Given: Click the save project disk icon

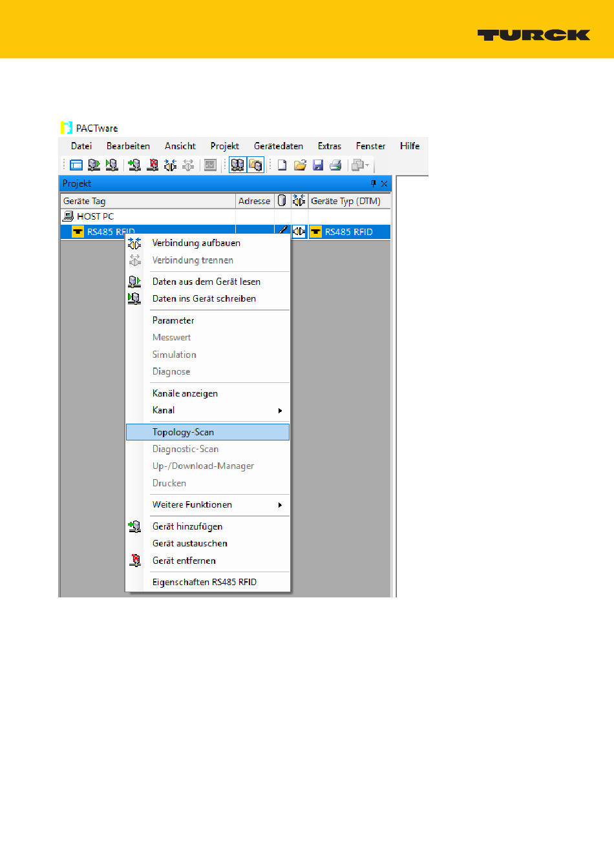Looking at the screenshot, I should tap(317, 165).
